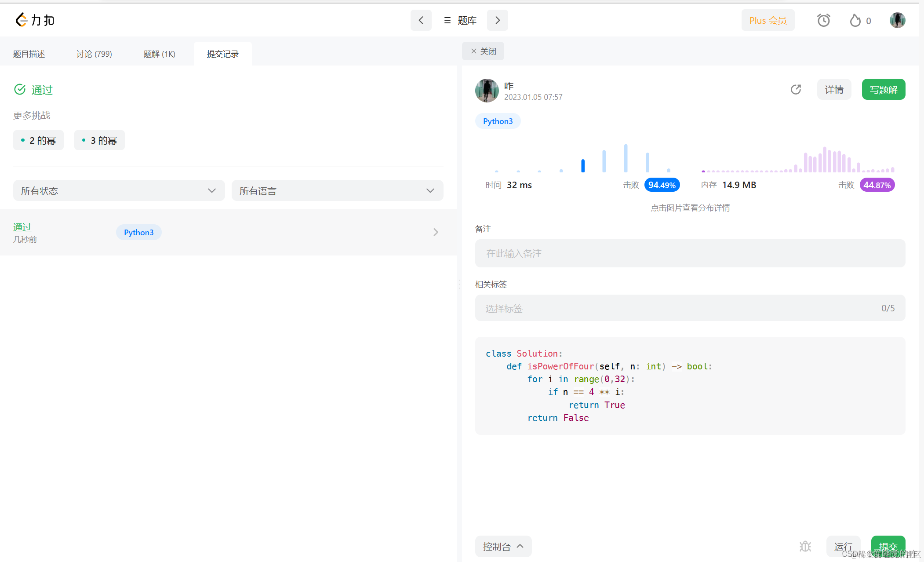Click the LeetCode (力扣) logo
This screenshot has width=924, height=562.
click(x=35, y=20)
